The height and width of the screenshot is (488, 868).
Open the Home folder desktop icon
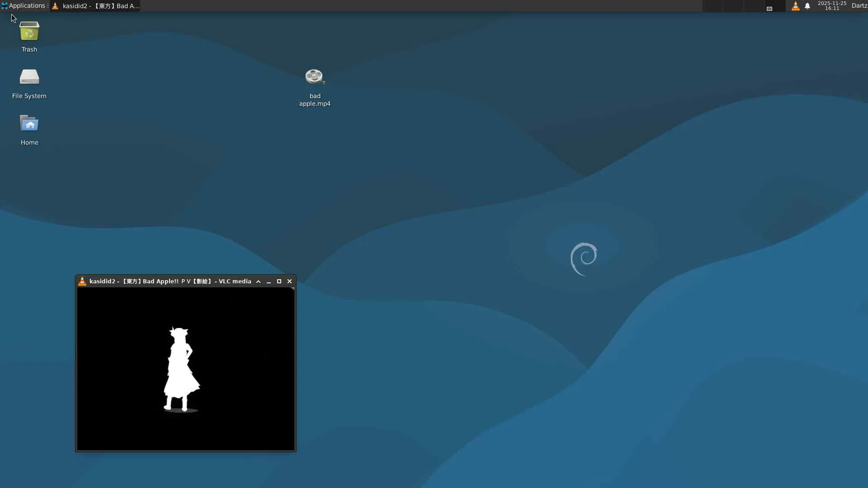click(x=29, y=124)
